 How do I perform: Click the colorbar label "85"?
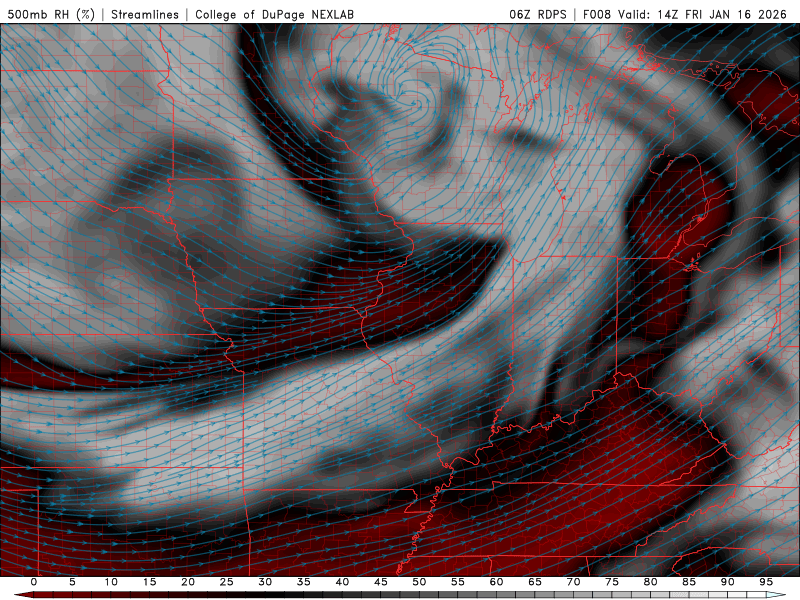tap(689, 582)
